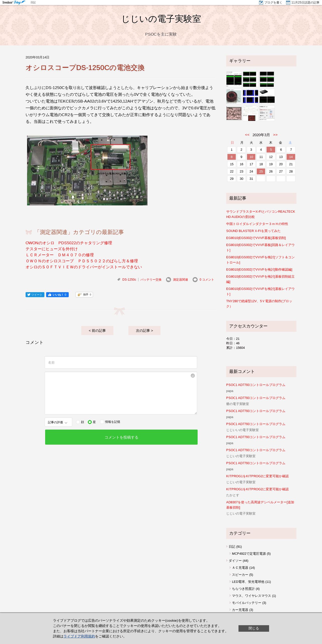Open KITPROG1をKITPROG2に変更可能か確認 comment by たかとす
The width and height of the screenshot is (322, 644).
pyautogui.click(x=257, y=489)
